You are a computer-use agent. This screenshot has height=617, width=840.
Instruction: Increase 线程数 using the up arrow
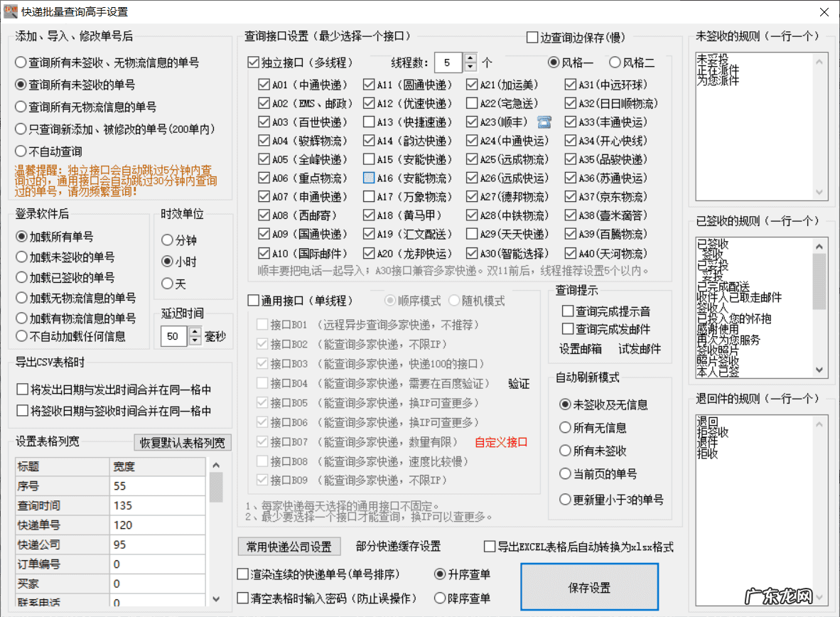pos(469,58)
